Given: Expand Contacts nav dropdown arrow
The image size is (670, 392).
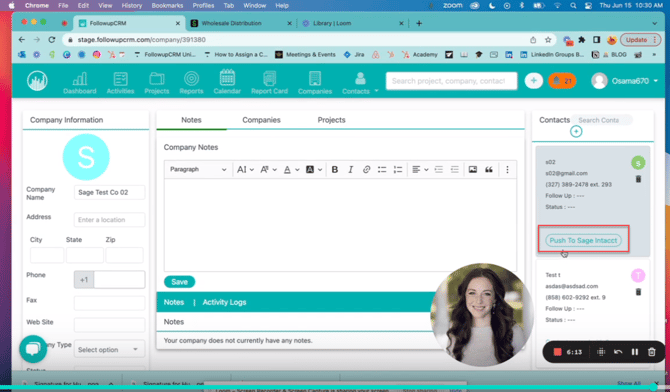Looking at the screenshot, I should coord(376,91).
